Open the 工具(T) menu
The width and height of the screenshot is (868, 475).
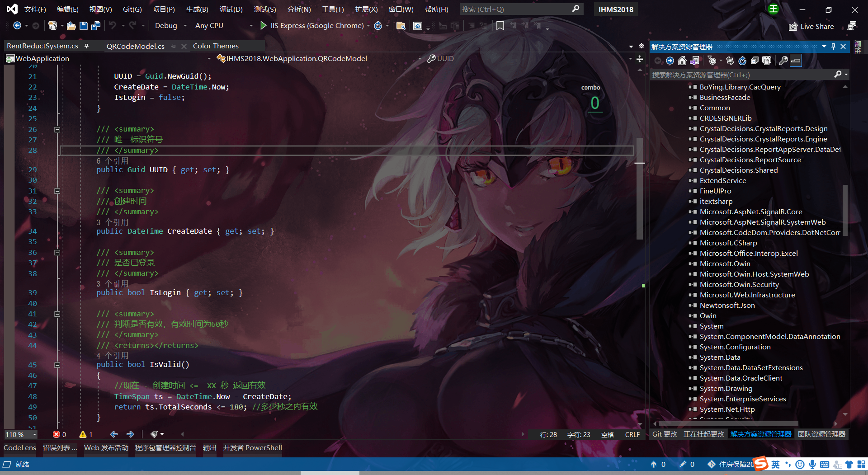(x=333, y=9)
